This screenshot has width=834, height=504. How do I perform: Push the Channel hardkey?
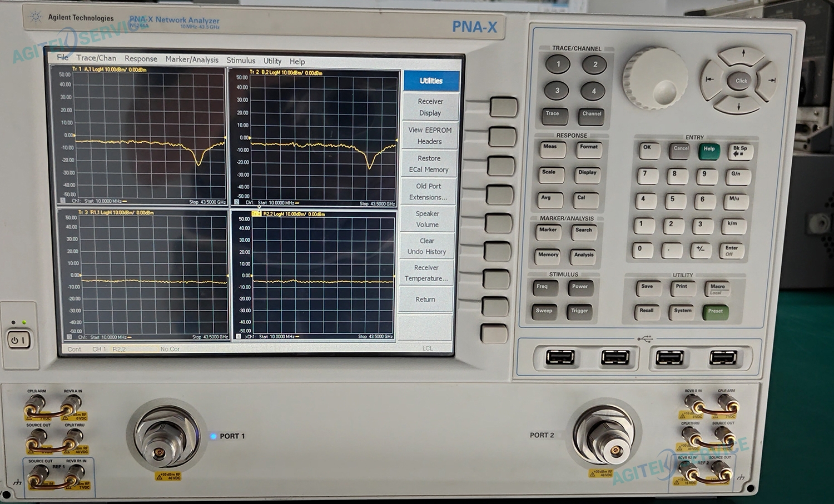click(x=592, y=116)
